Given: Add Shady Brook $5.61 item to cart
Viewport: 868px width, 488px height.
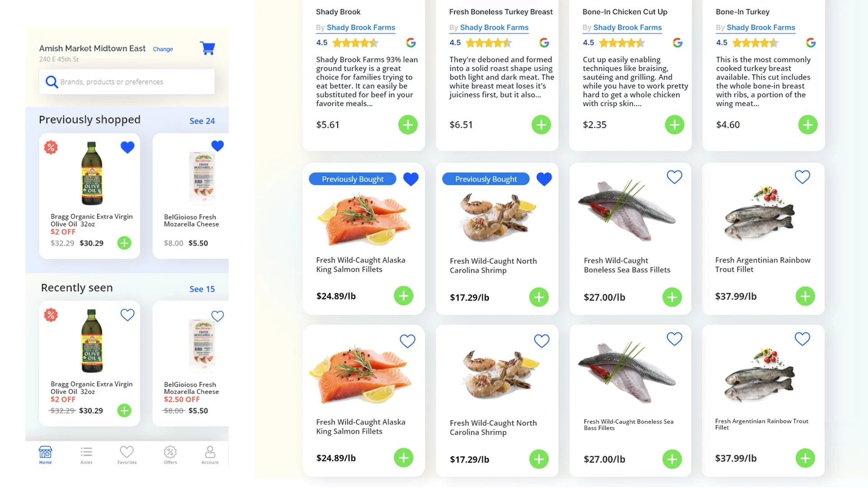Looking at the screenshot, I should [408, 125].
